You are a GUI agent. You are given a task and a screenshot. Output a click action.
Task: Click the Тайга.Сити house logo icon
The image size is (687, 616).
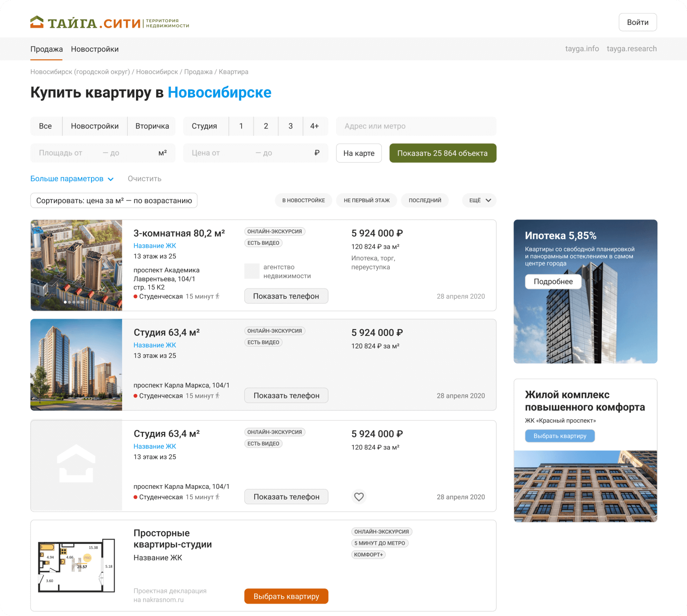[x=37, y=22]
